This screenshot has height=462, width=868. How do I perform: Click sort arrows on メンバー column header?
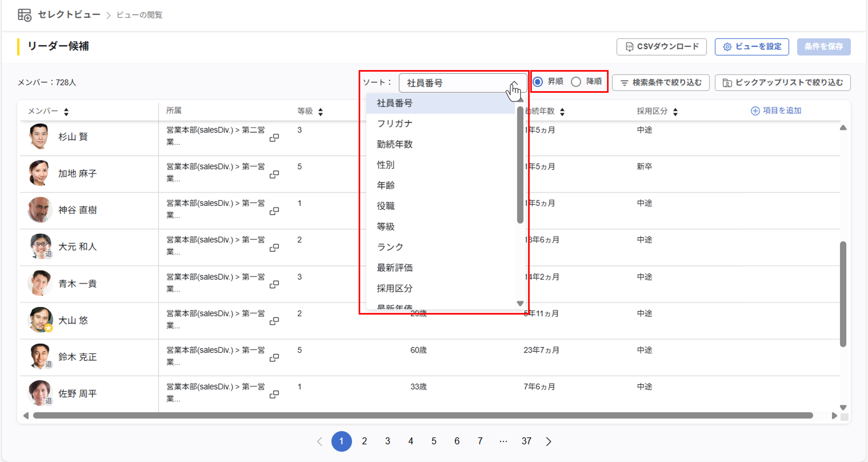point(66,112)
